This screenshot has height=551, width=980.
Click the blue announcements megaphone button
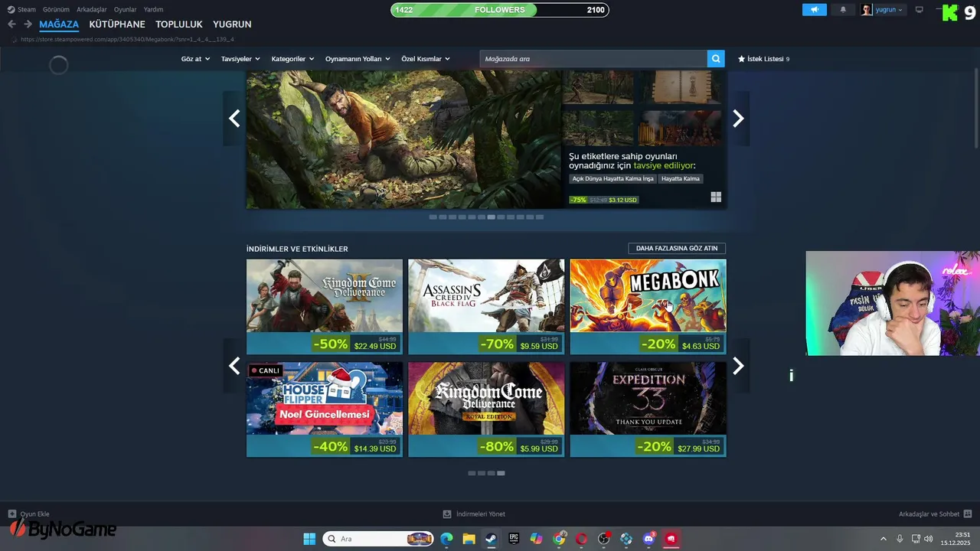(815, 10)
